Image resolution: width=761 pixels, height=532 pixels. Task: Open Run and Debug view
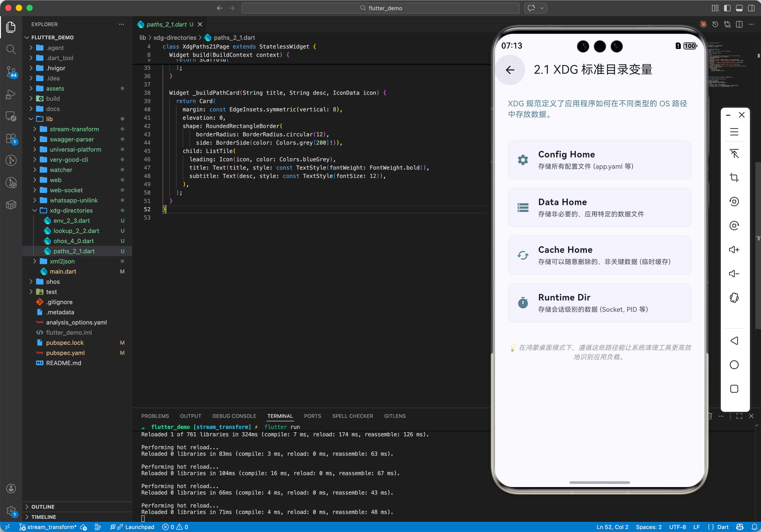[x=11, y=95]
